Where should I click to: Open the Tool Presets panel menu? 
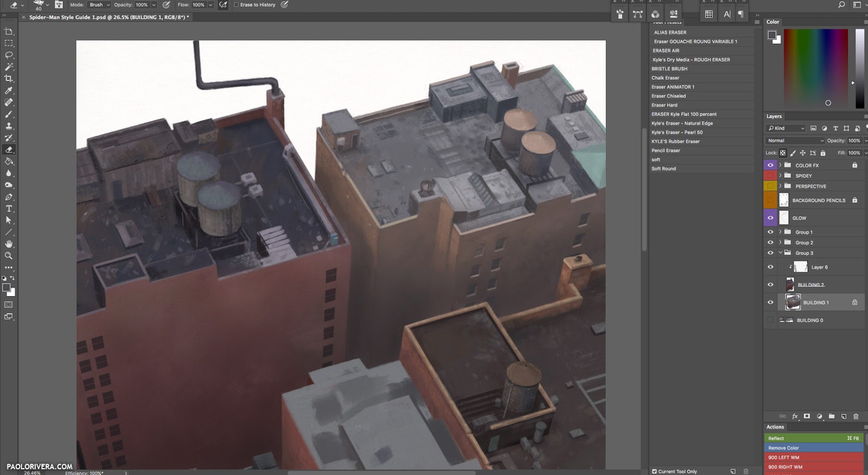tap(757, 22)
